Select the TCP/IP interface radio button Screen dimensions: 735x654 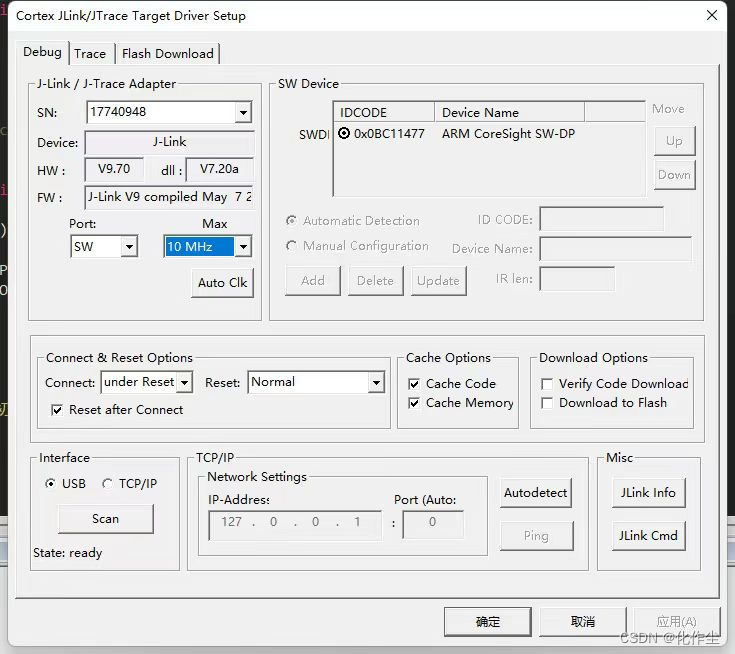point(107,483)
